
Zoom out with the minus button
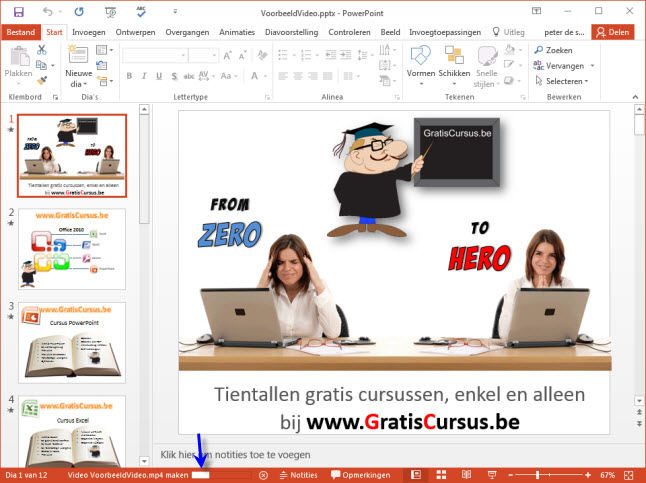click(x=510, y=475)
